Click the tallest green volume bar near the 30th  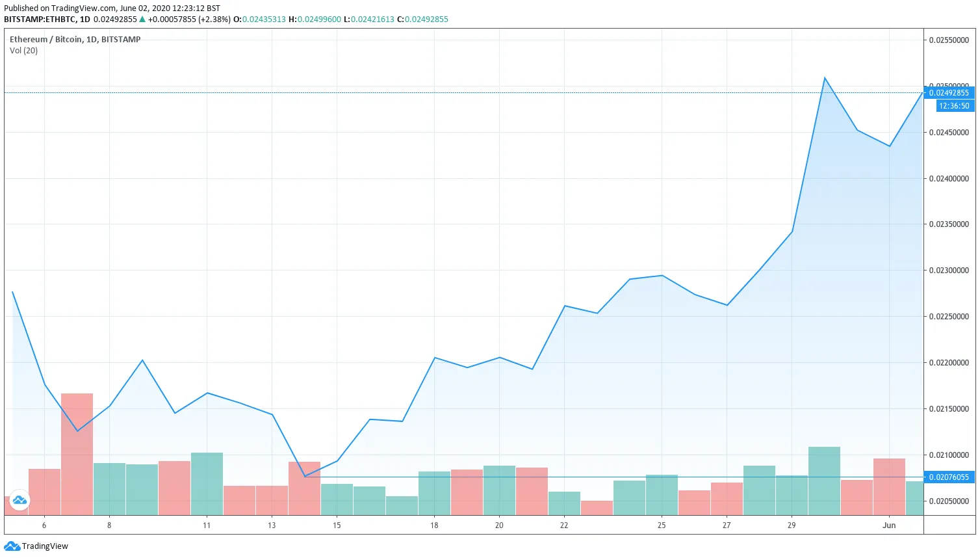click(x=824, y=481)
